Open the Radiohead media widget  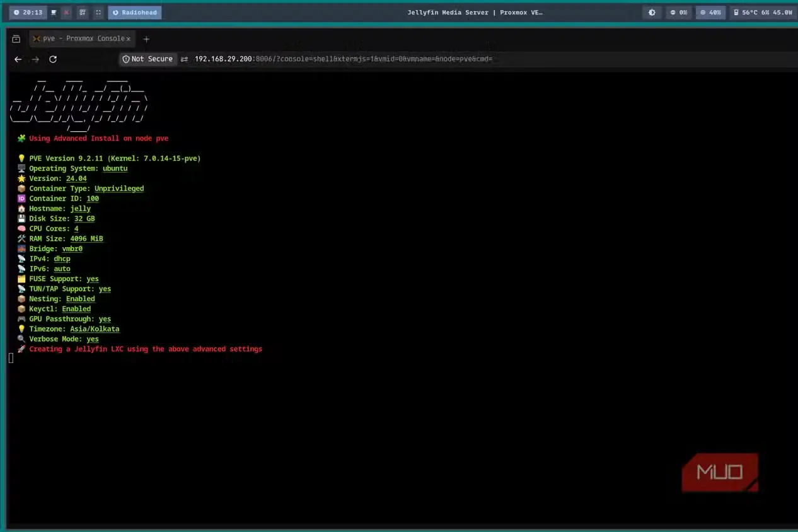[135, 13]
